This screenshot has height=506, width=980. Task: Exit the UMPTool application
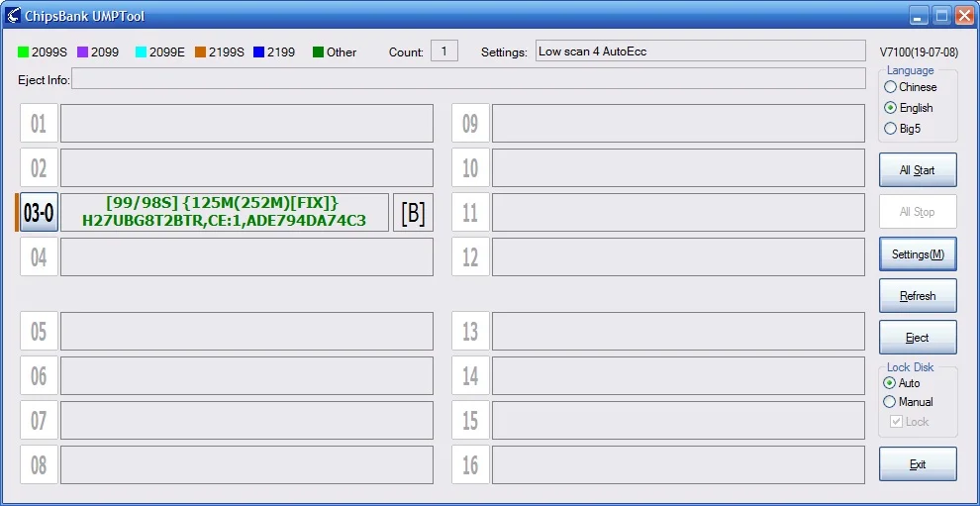click(x=918, y=464)
